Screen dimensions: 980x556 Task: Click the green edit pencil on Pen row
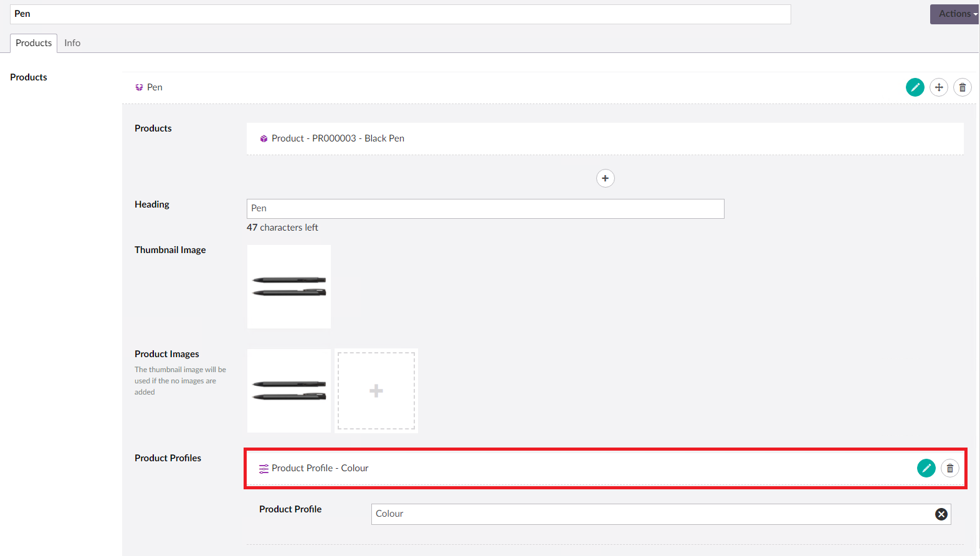tap(915, 87)
